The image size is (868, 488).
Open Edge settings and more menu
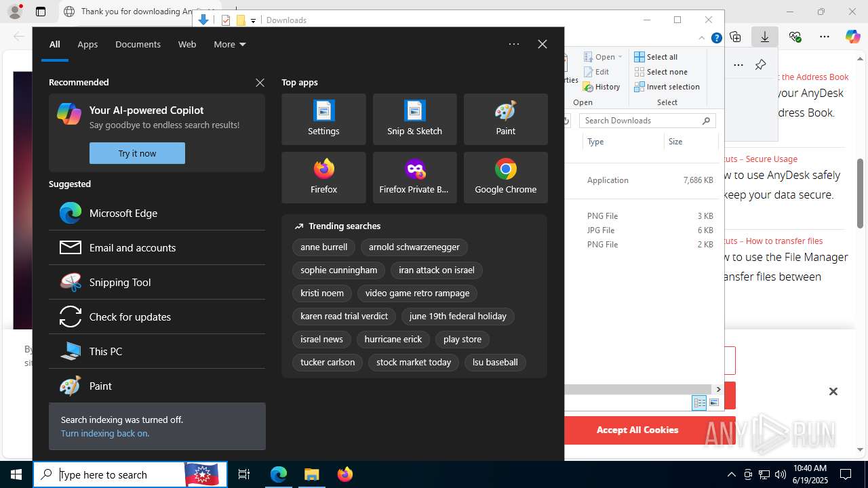tap(825, 37)
